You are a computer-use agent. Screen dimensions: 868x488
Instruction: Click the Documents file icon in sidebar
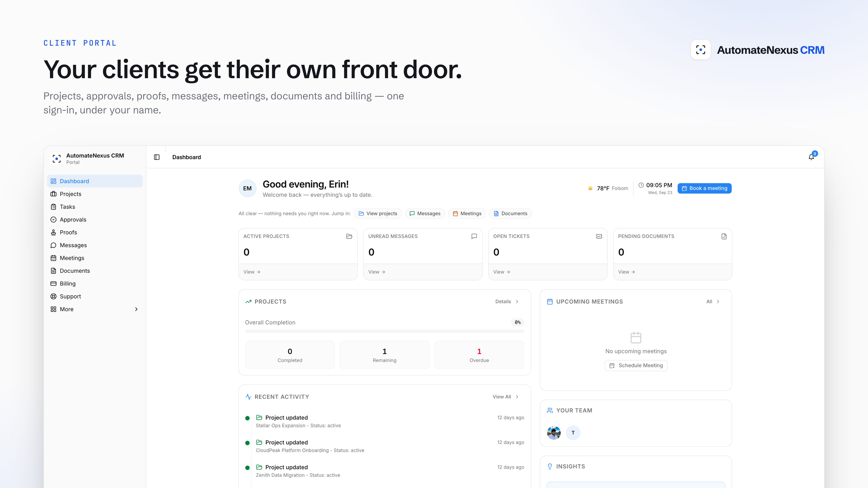pyautogui.click(x=53, y=271)
